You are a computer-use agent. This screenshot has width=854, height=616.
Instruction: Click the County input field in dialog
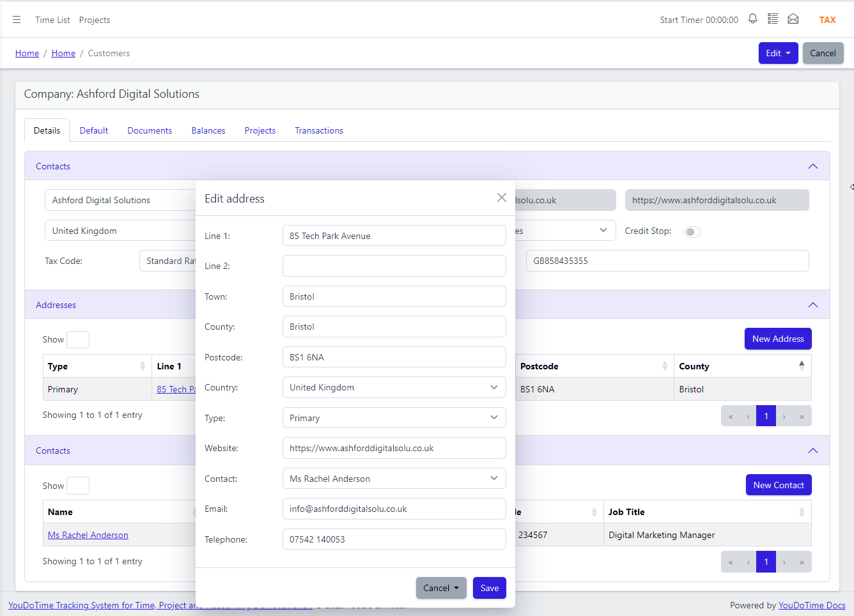(394, 327)
